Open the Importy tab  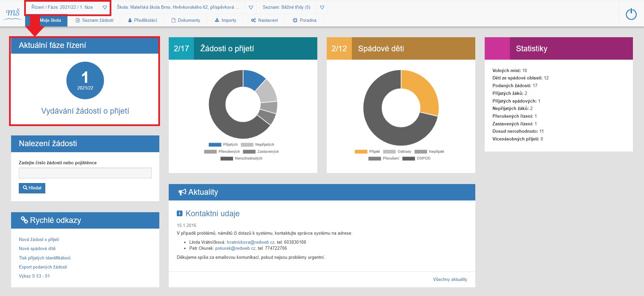(225, 20)
